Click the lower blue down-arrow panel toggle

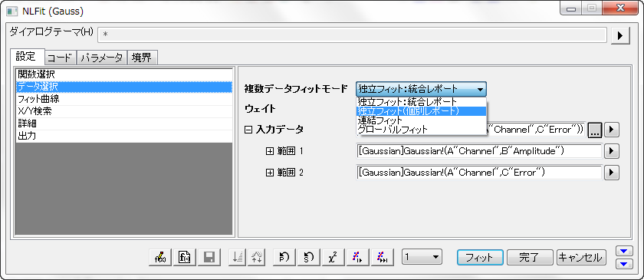point(624,264)
